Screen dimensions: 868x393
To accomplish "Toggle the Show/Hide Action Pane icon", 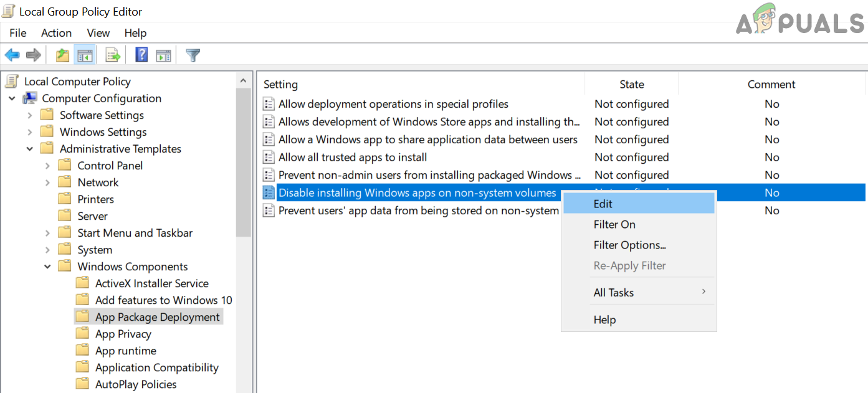I will (163, 55).
